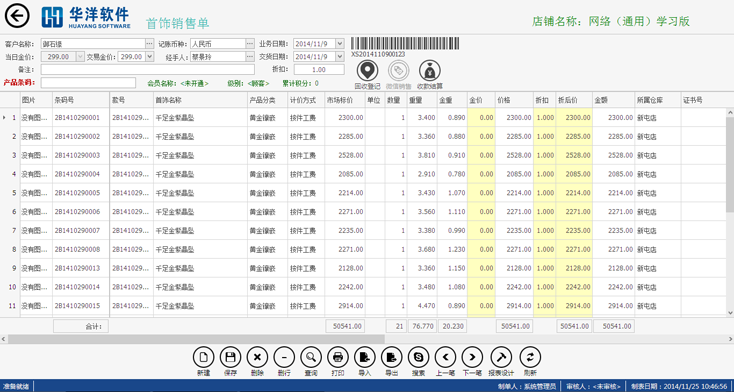Open 经手人 handler lookup ellipsis button
The image size is (734, 392).
(x=250, y=57)
